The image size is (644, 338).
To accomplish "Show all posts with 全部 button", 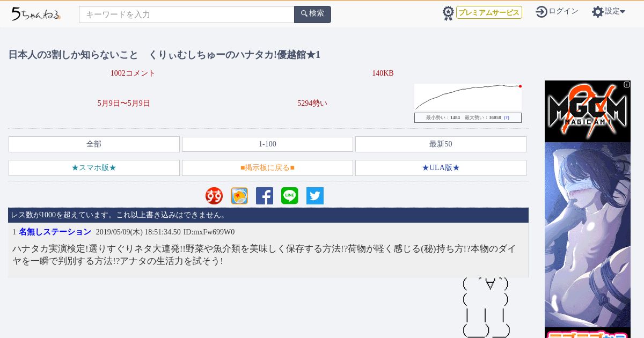I will point(94,144).
